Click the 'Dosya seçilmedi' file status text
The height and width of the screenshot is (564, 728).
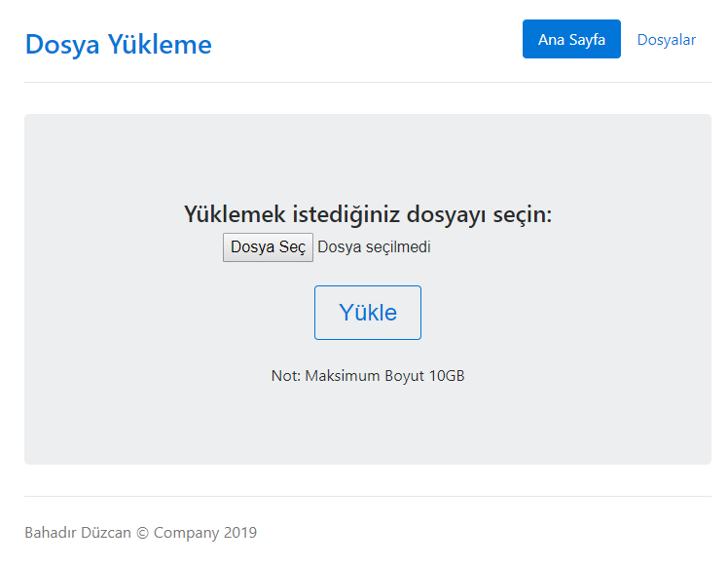(x=374, y=247)
